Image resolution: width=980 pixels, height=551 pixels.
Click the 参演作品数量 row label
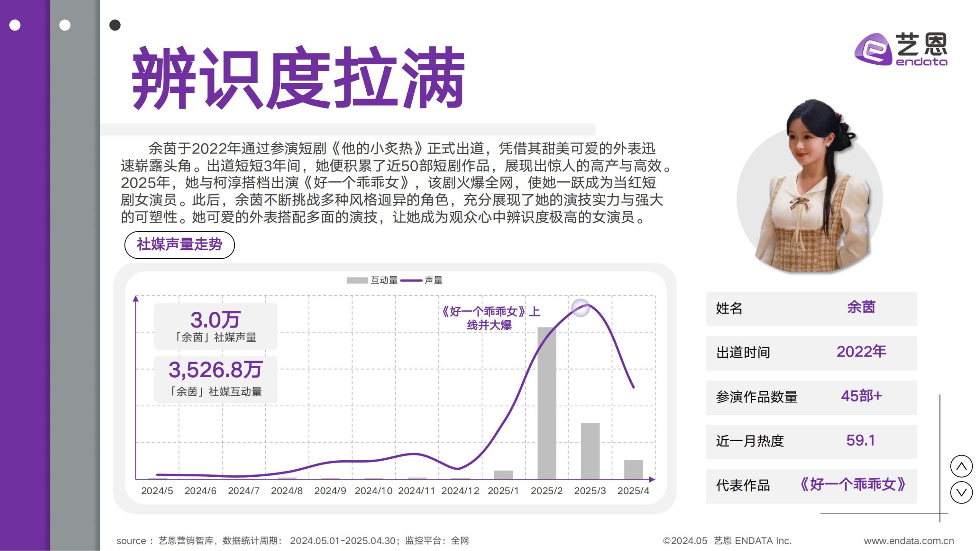point(757,397)
